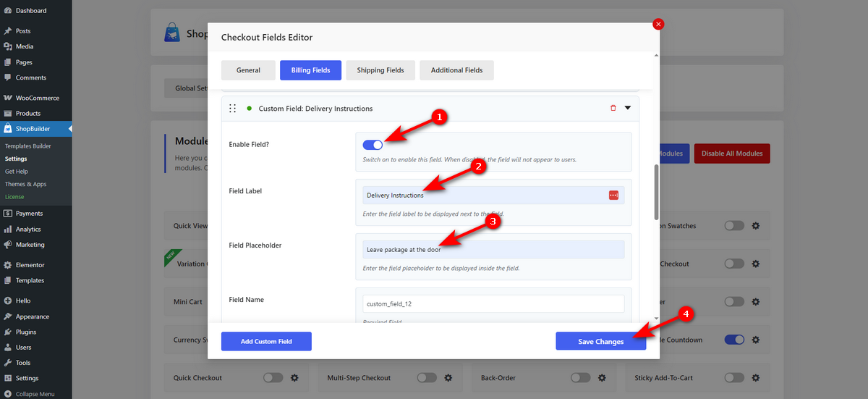
Task: Grab the Delivery Instructions drag handle
Action: point(232,109)
